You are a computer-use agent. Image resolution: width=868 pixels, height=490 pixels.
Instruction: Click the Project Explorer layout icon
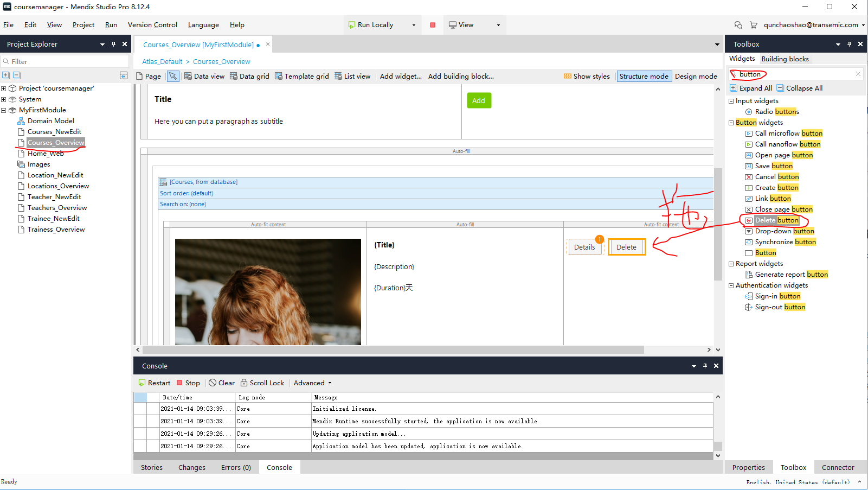124,75
